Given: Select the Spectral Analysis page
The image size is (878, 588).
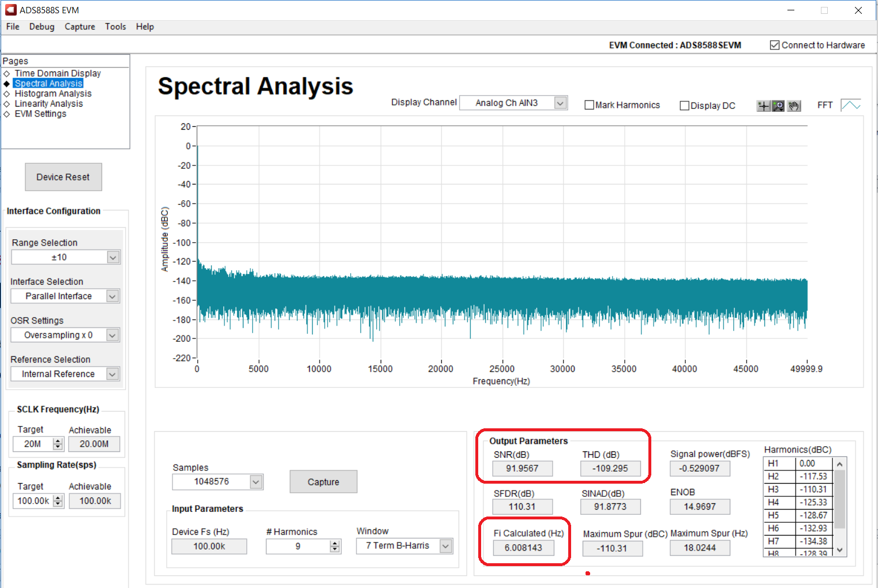Looking at the screenshot, I should [48, 84].
